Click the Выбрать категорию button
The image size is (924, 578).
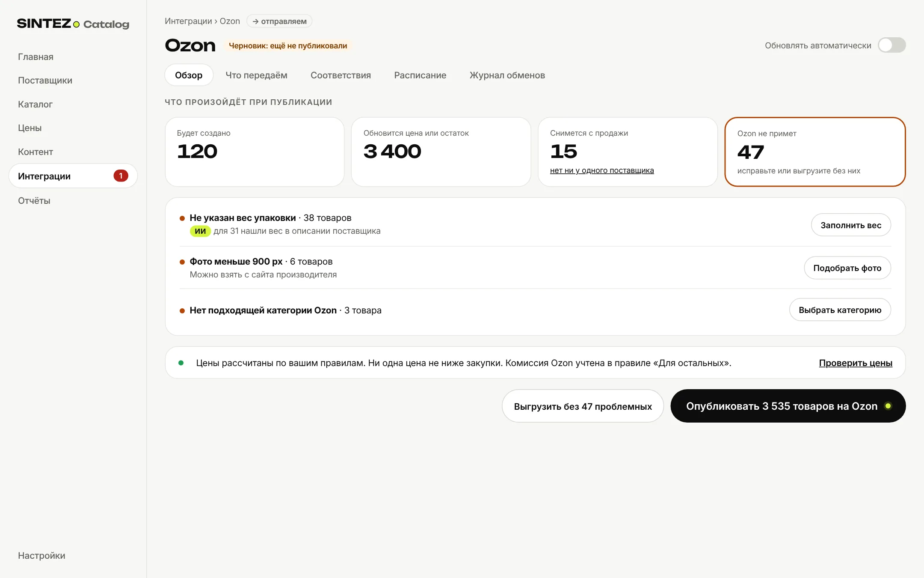click(840, 310)
